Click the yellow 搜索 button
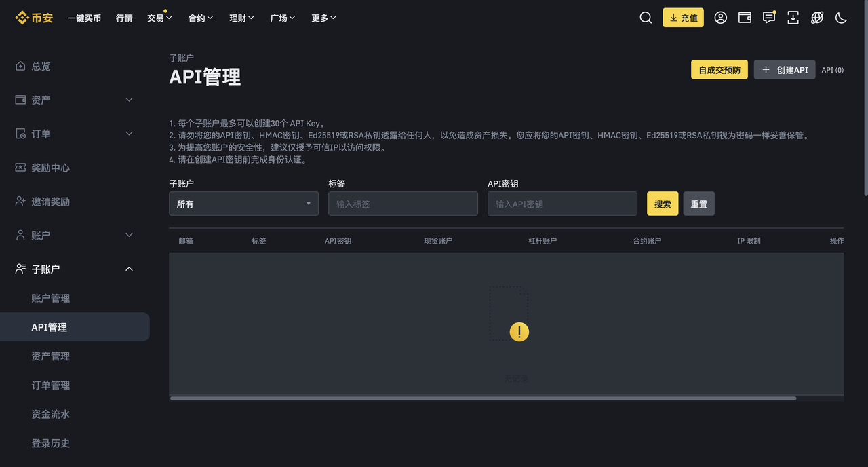 663,204
